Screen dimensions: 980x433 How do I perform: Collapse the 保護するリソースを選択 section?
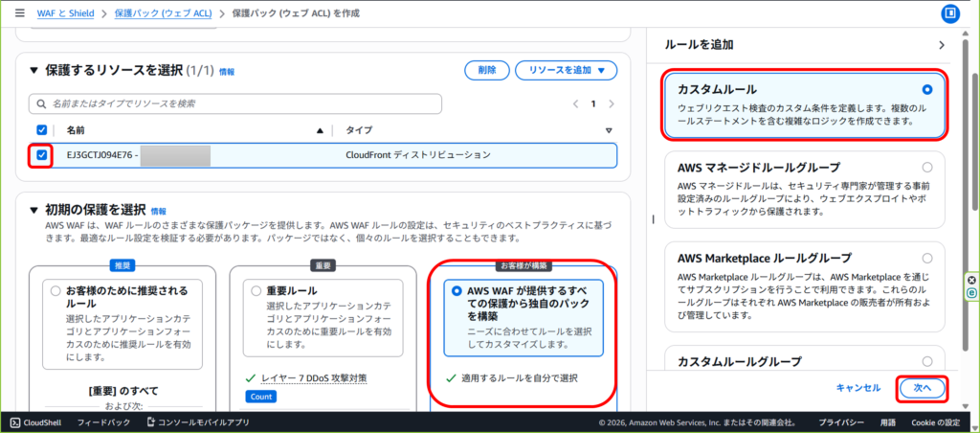click(35, 70)
